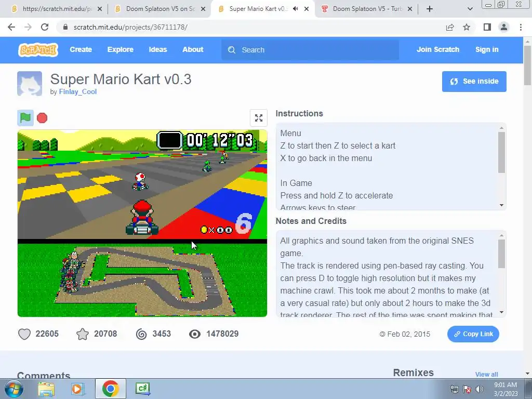This screenshot has height=399, width=532.
Task: Mute the Super Mario Kart tab audio
Action: pyautogui.click(x=296, y=9)
